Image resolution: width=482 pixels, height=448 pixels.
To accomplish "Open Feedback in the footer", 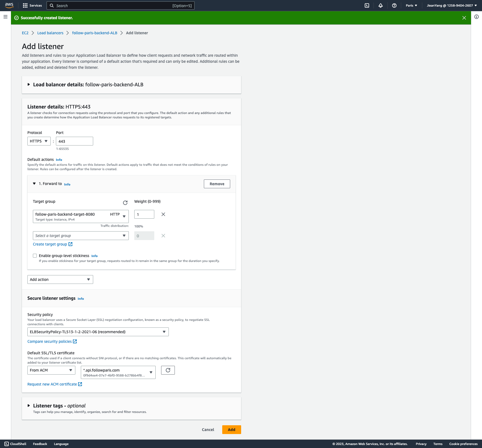I will tap(40, 444).
